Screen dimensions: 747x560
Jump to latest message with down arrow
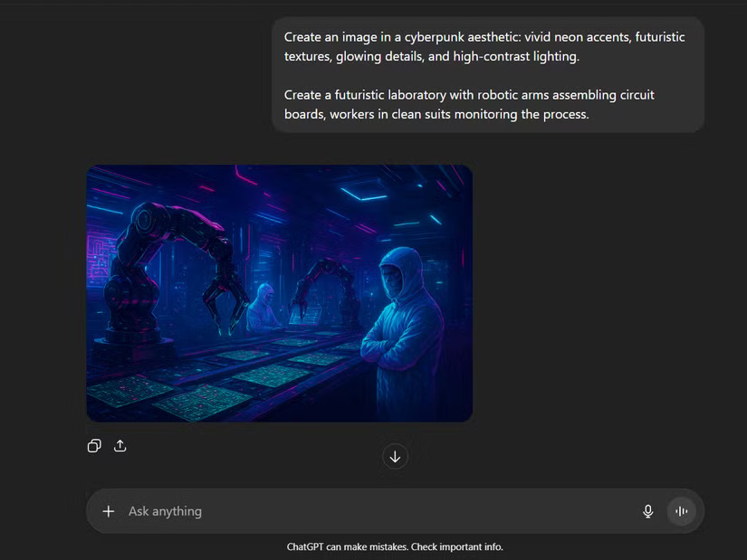coord(395,456)
